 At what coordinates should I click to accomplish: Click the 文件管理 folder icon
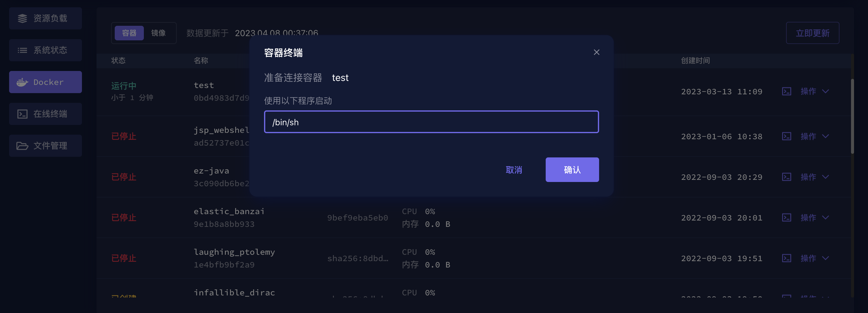(22, 146)
